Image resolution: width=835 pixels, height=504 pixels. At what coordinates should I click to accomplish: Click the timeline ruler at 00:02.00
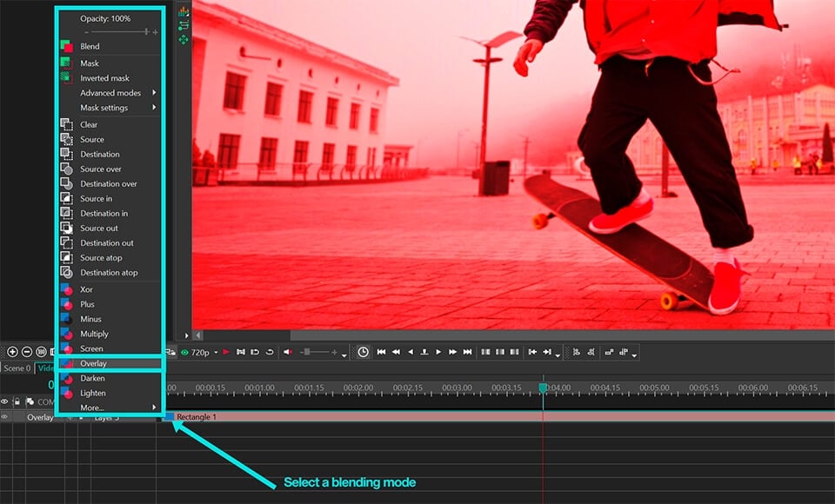(358, 388)
